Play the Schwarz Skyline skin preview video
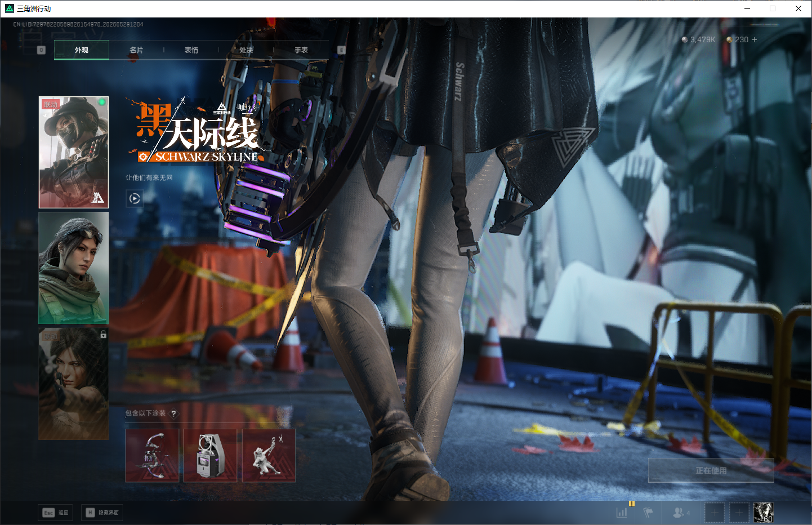Screen dimensions: 812x525 click(x=135, y=198)
